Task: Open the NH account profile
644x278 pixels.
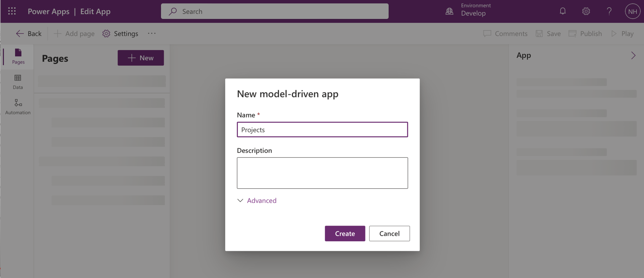Action: point(633,11)
